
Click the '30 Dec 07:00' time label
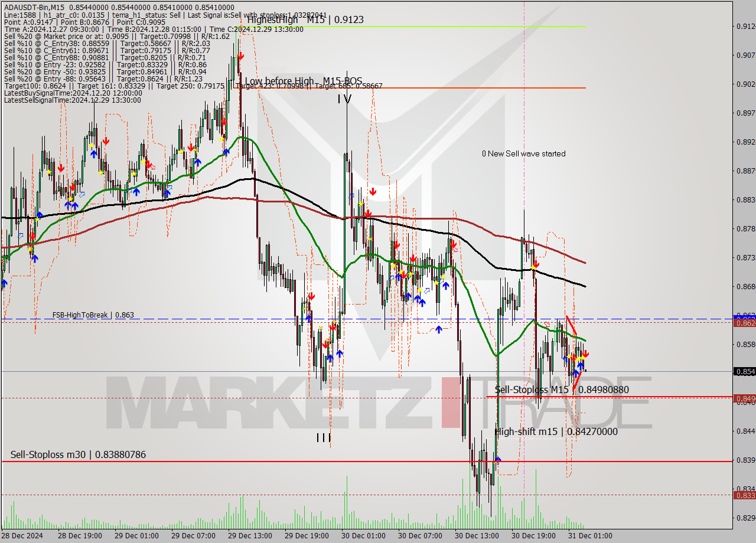point(421,536)
